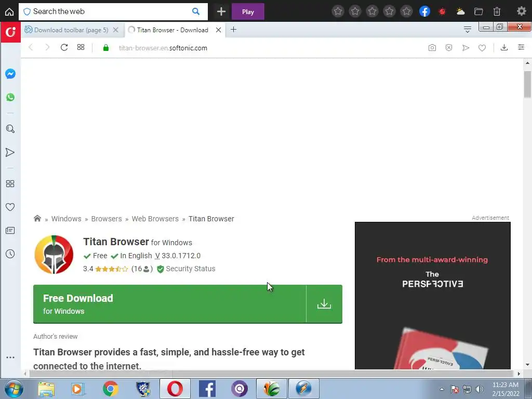The image size is (532, 399).
Task: Click the Web Browsers breadcrumb link
Action: point(155,219)
